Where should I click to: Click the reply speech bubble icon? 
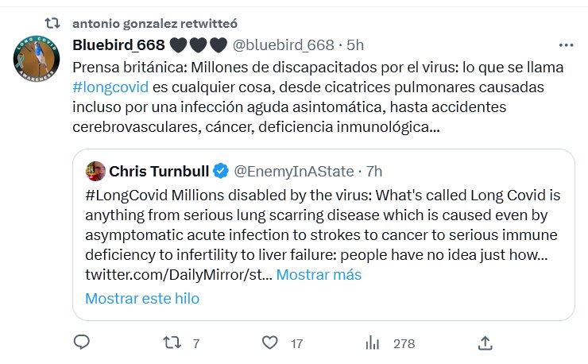point(80,343)
